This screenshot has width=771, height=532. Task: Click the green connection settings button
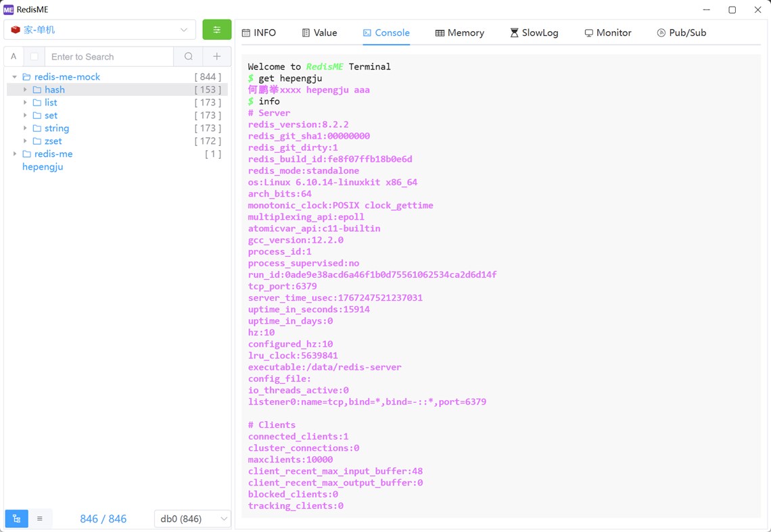click(217, 30)
